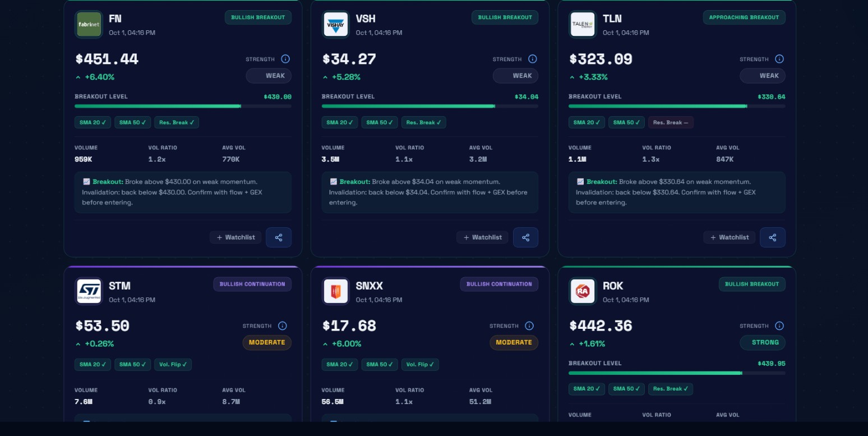Viewport: 868px width, 436px height.
Task: Click the Res. Break tag on ROK card
Action: click(x=671, y=389)
